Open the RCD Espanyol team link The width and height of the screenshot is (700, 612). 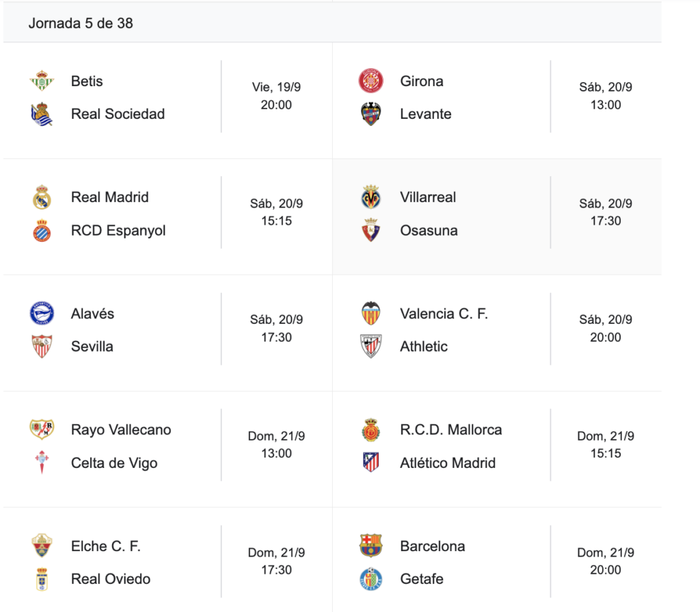point(118,230)
